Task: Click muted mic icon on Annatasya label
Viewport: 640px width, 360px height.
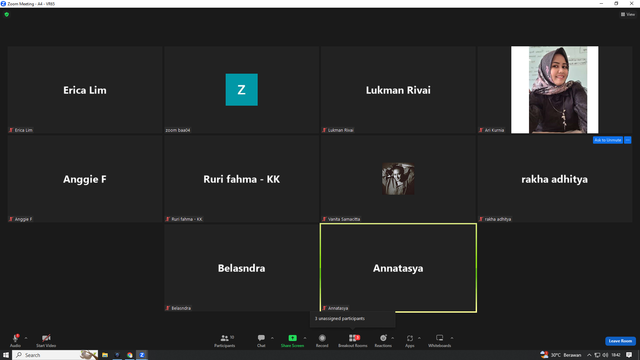Action: pyautogui.click(x=324, y=308)
